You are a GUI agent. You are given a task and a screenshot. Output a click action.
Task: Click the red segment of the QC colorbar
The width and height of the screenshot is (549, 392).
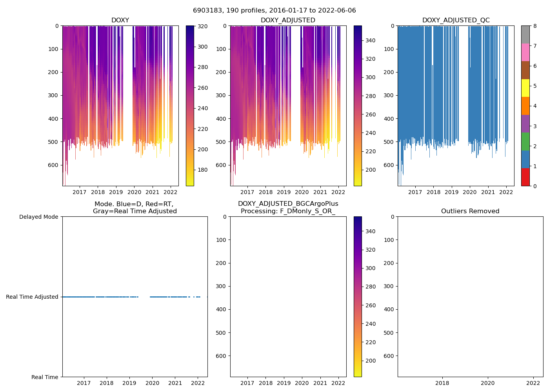point(525,177)
